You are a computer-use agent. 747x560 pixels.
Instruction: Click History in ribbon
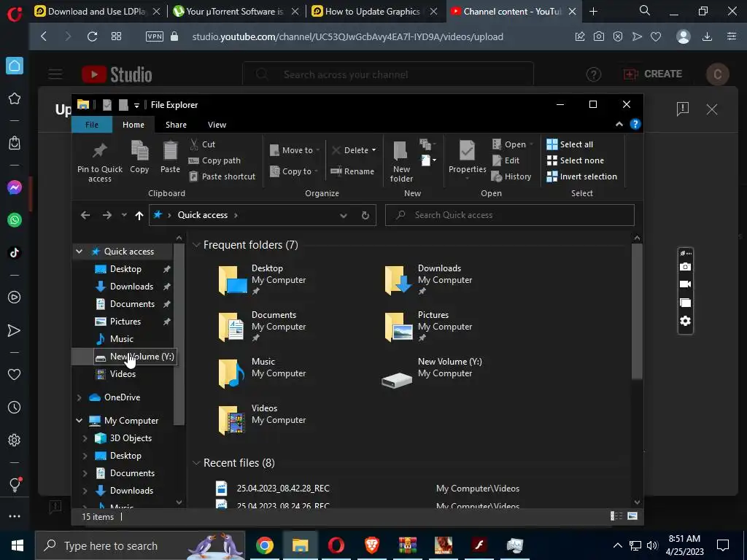[511, 176]
